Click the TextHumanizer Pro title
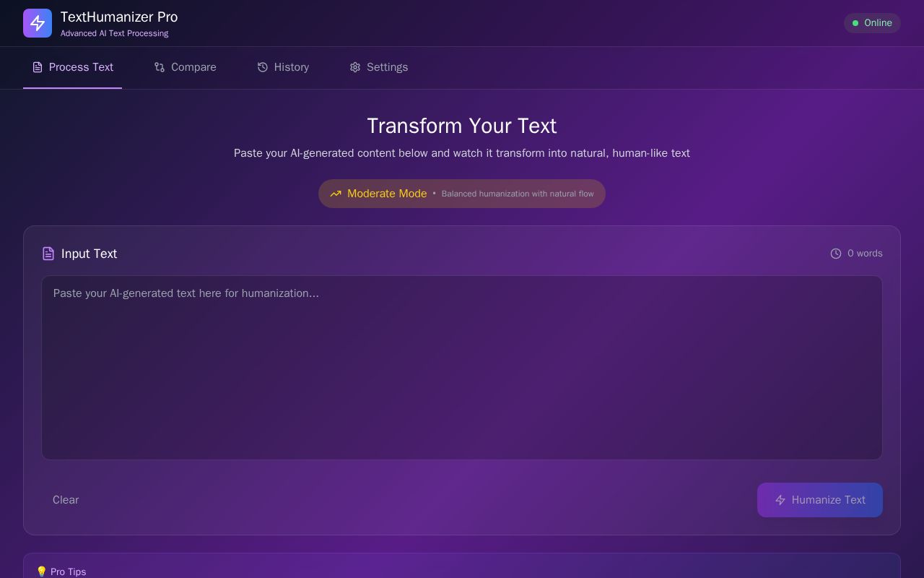Image resolution: width=924 pixels, height=578 pixels. [x=119, y=17]
